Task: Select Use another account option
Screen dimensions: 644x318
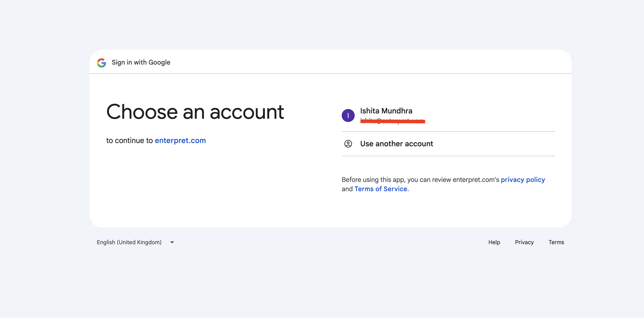Action: point(448,144)
